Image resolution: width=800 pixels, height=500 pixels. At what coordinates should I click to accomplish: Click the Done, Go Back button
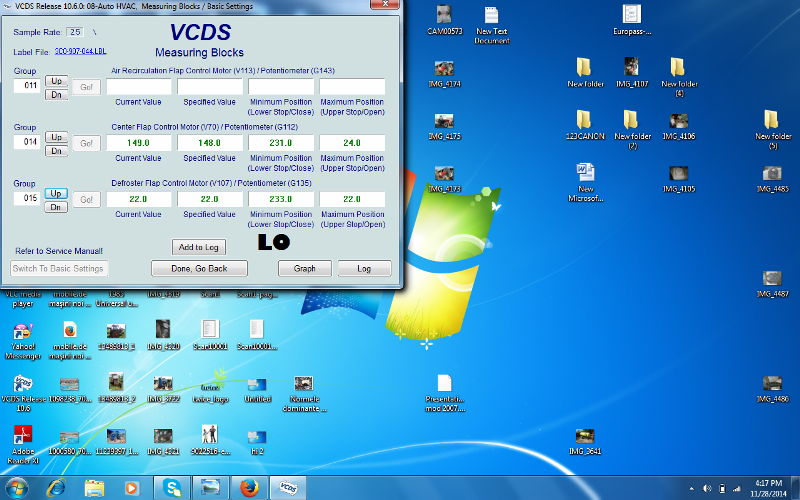pos(199,268)
